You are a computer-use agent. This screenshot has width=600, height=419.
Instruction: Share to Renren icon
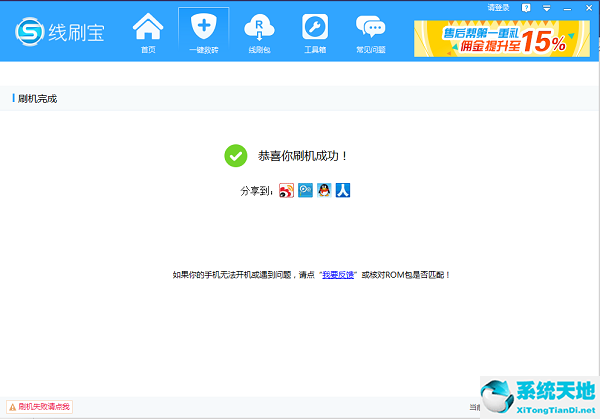[x=343, y=190]
